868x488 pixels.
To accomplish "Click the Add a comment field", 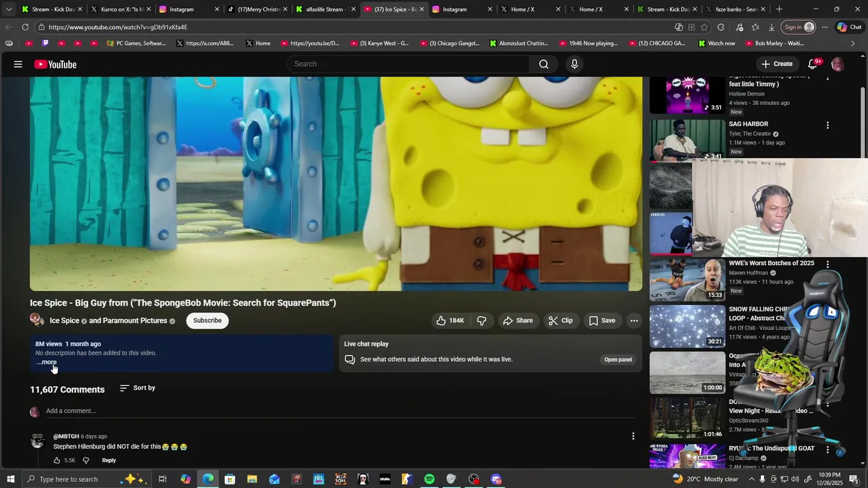I will (339, 411).
